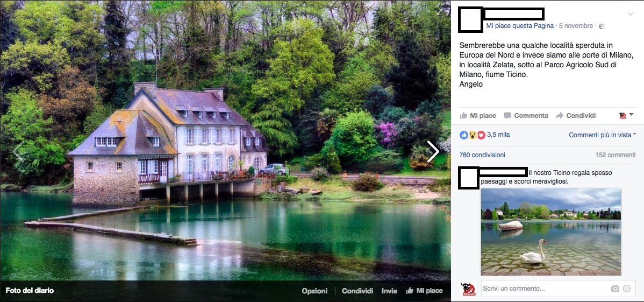Go to previous photo with left arrow

18,151
